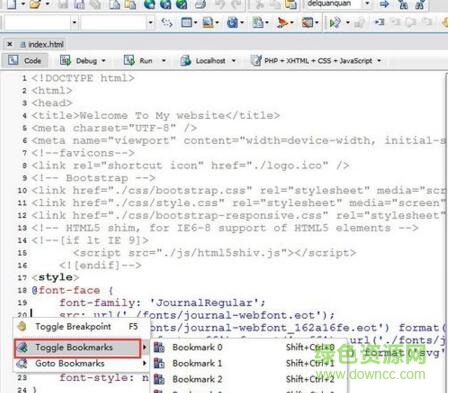Click the insert table icon

186,23
